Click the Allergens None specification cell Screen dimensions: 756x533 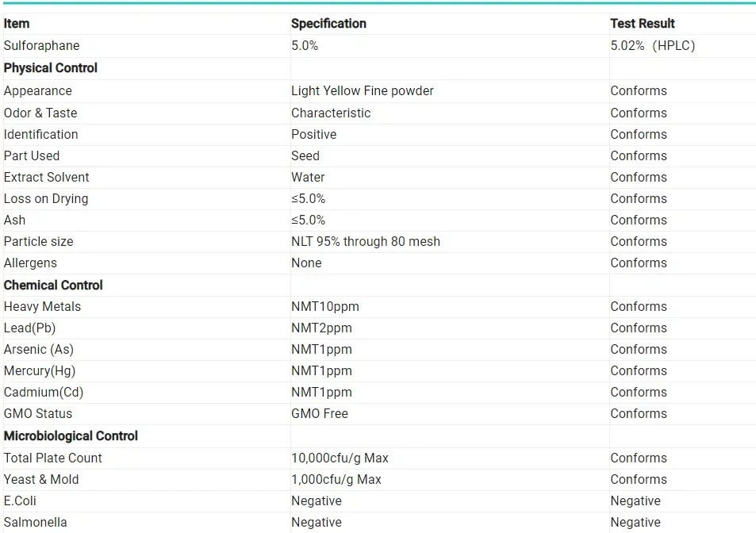[x=306, y=263]
